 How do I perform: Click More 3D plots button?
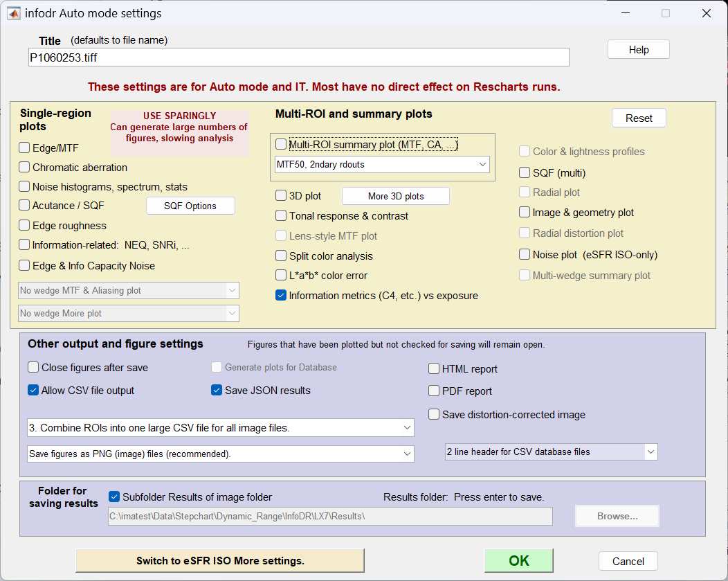(x=395, y=196)
